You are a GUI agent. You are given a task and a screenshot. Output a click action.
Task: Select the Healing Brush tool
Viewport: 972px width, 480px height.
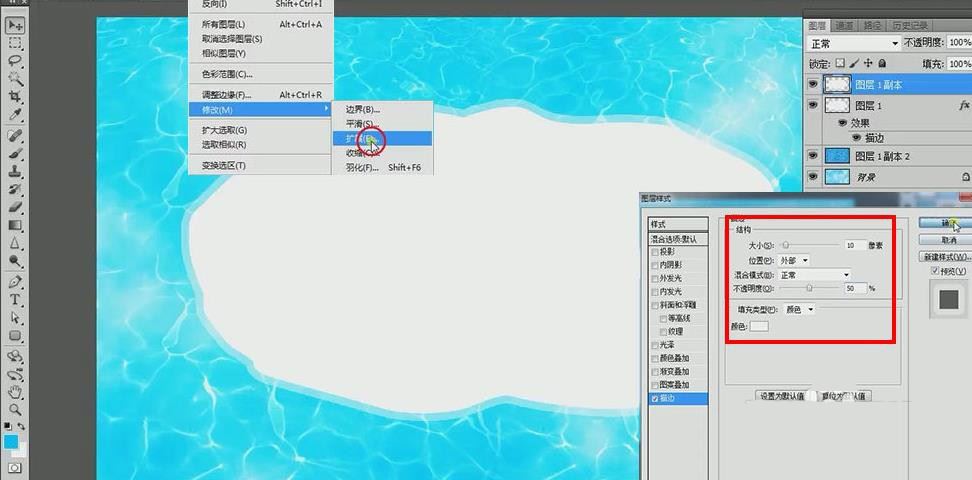click(15, 135)
